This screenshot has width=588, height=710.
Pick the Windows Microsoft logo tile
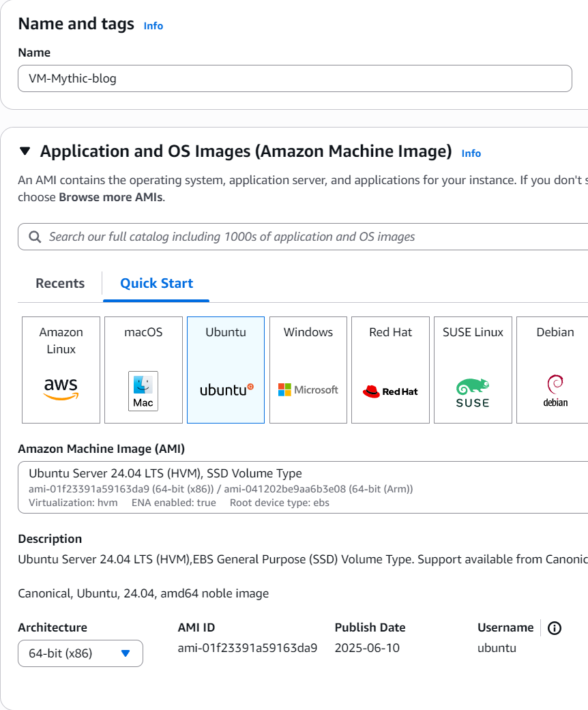(308, 370)
